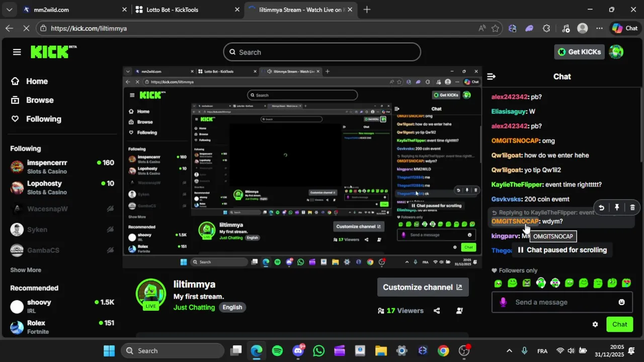Open the media control music icon
The height and width of the screenshot is (362, 644).
click(x=566, y=28)
